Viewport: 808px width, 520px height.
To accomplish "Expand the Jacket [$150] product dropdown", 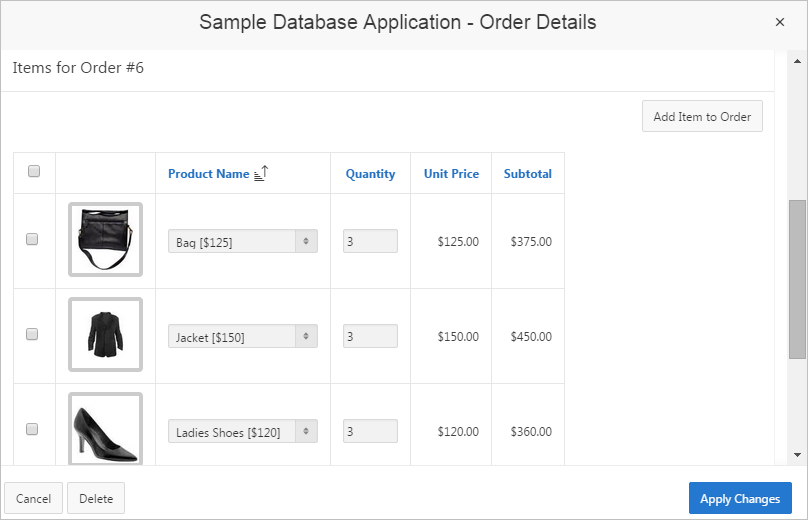I will pos(242,337).
